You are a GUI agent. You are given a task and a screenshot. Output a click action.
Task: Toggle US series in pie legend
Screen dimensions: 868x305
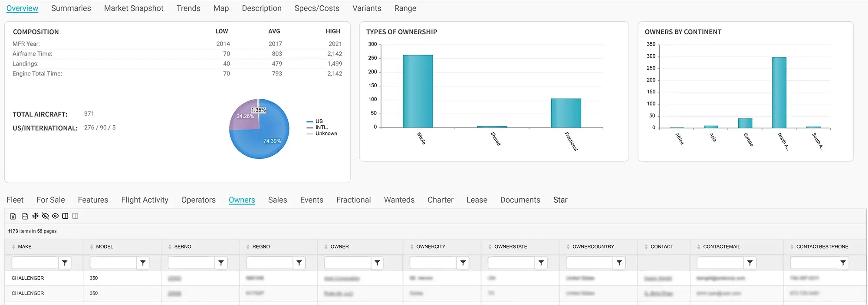(319, 121)
